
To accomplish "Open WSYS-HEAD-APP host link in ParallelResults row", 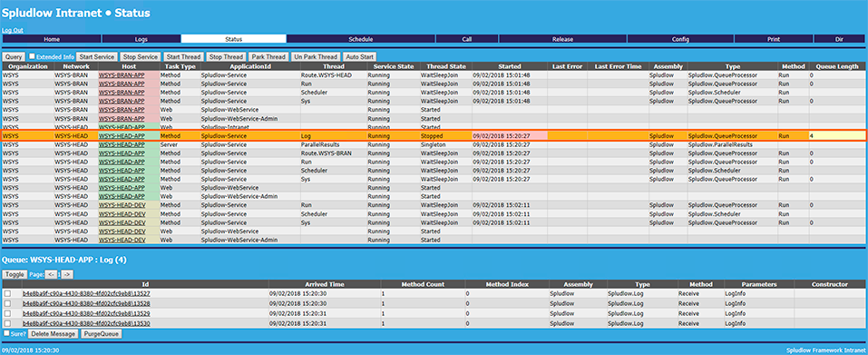I will coord(122,144).
